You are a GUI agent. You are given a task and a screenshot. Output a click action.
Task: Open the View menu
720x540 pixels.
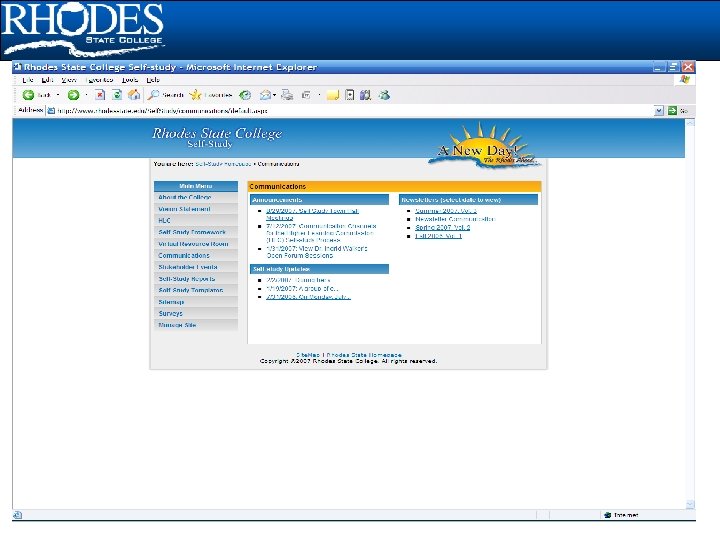69,80
